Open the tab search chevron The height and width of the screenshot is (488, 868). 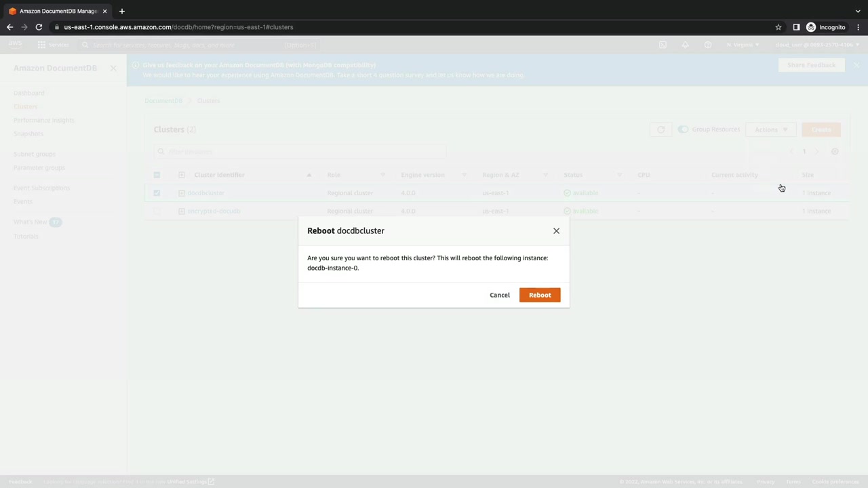[x=858, y=11]
